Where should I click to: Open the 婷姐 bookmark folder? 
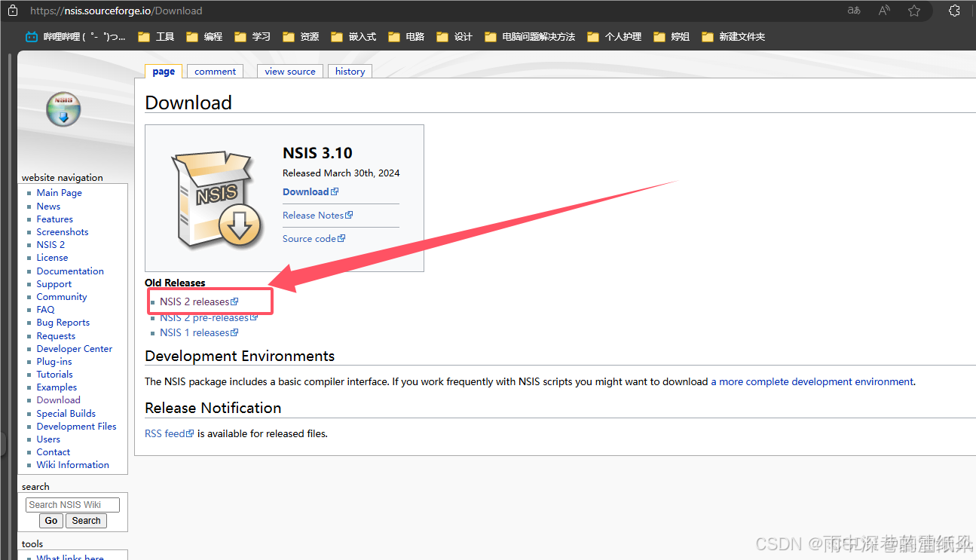click(672, 36)
